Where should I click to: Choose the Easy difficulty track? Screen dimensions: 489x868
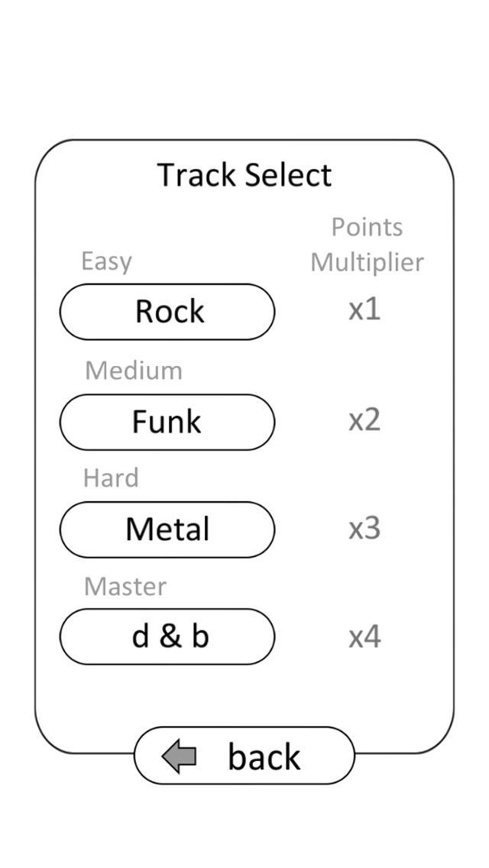click(167, 311)
